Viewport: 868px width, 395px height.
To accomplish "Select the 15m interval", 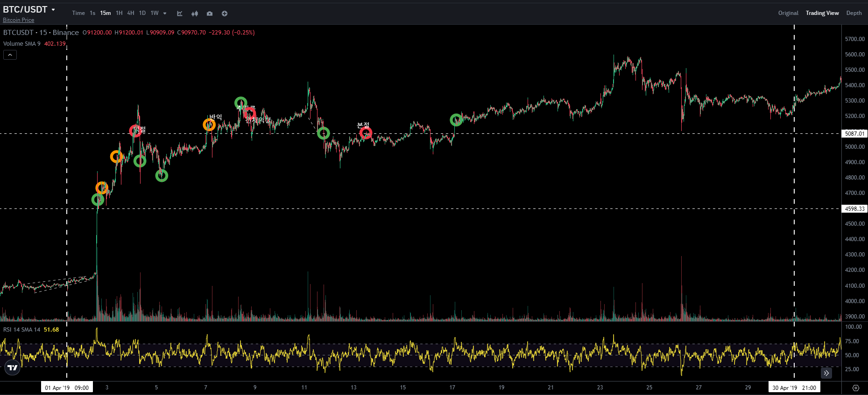I will click(106, 13).
